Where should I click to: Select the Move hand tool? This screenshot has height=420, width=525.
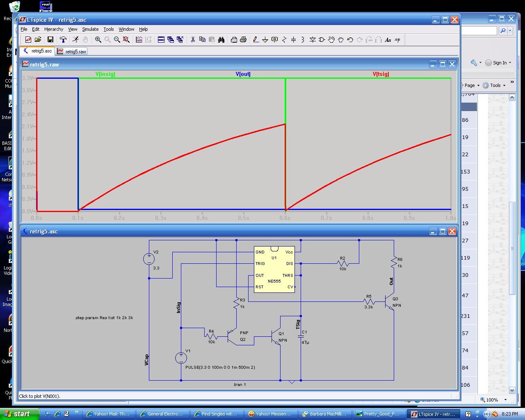point(331,40)
